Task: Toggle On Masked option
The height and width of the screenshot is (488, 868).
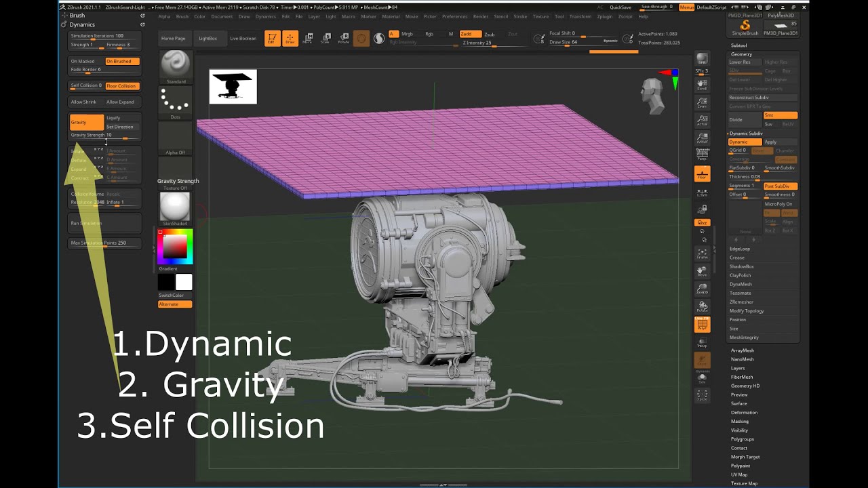Action: click(87, 62)
